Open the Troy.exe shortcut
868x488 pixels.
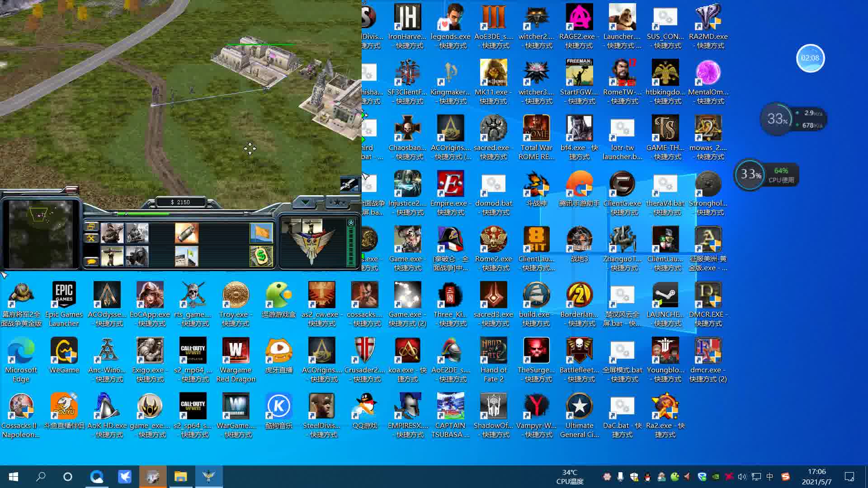tap(236, 304)
